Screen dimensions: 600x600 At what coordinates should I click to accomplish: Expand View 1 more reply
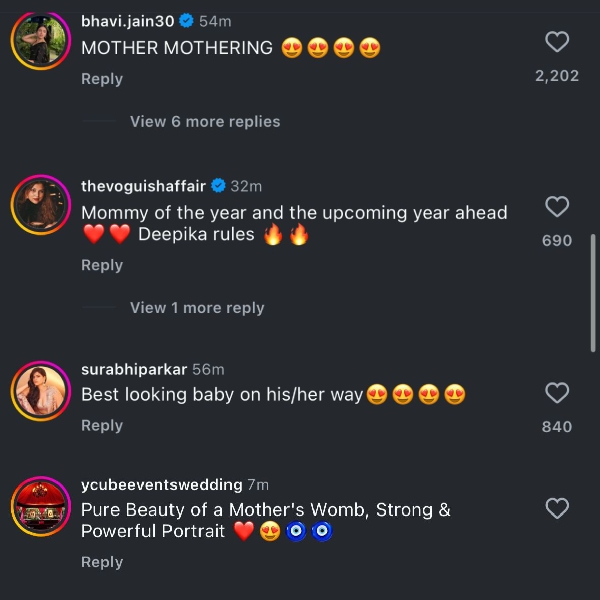(x=197, y=308)
